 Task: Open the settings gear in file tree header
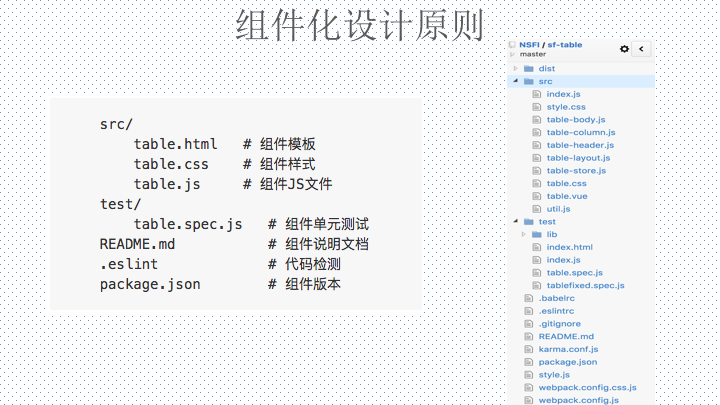624,49
